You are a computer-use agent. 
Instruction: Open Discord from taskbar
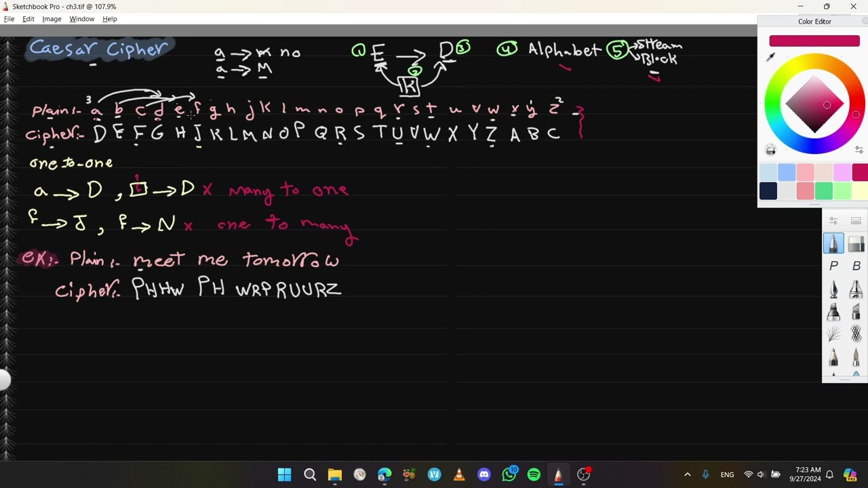coord(484,474)
